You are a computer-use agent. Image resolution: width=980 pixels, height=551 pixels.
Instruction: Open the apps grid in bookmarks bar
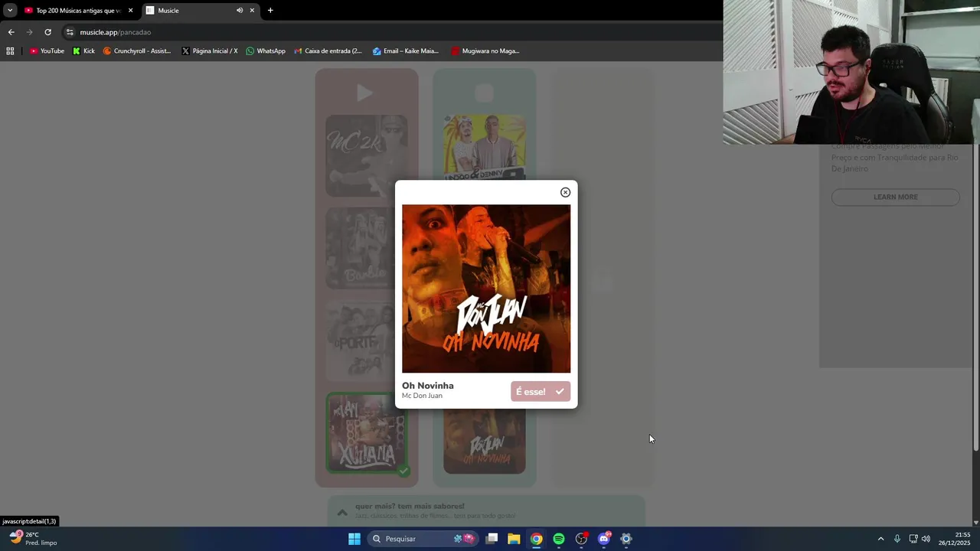click(10, 51)
